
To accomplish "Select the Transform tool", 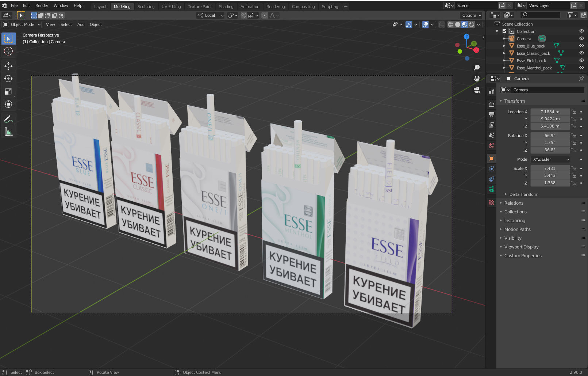I will (x=8, y=104).
